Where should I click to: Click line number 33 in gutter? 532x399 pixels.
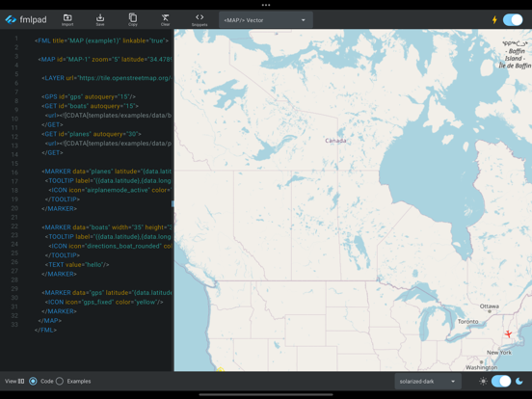[14, 325]
